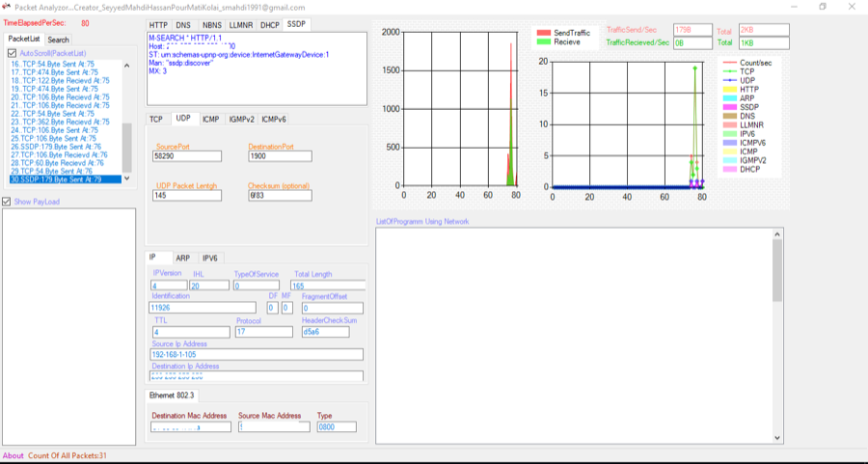
Task: Click the SourcePort field showing 58290
Action: [187, 156]
